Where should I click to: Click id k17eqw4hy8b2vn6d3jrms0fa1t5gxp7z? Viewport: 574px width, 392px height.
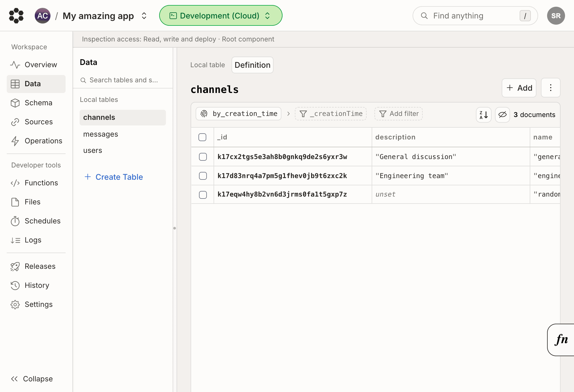tap(282, 194)
